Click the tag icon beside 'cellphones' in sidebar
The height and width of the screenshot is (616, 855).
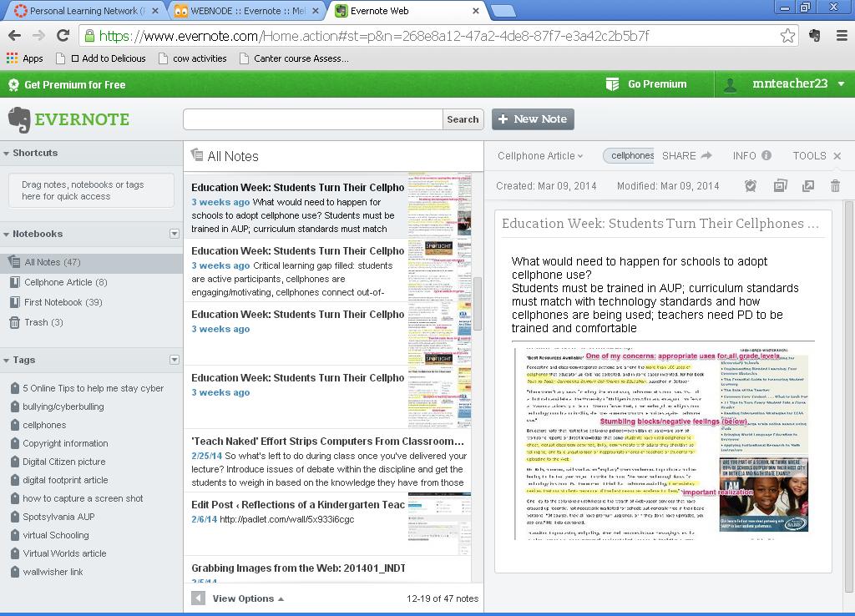[x=15, y=425]
